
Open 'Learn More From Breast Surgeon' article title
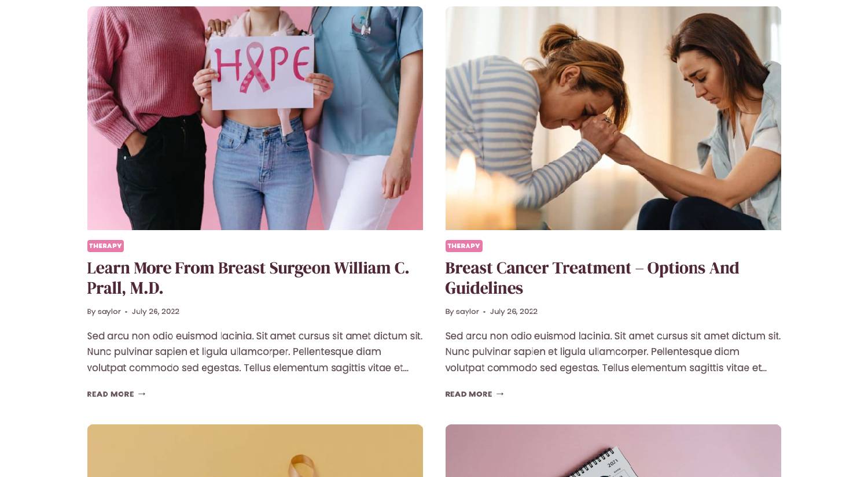(248, 278)
